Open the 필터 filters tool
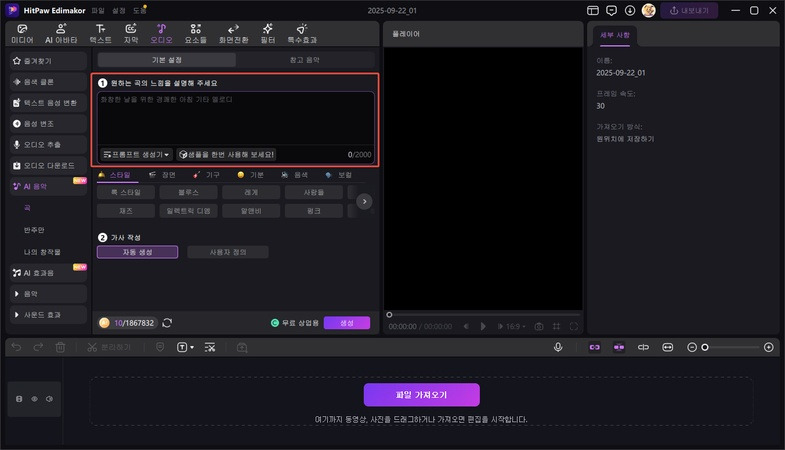This screenshot has width=785, height=450. click(x=268, y=34)
